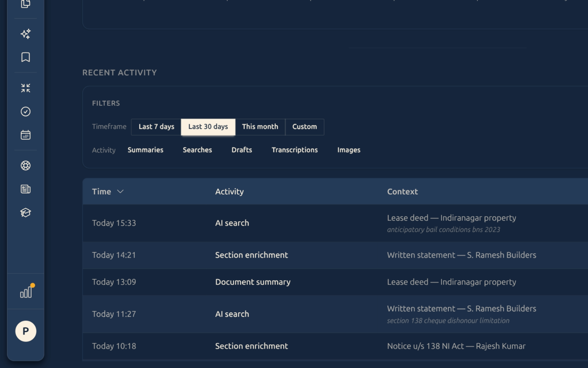Open the lifebuoy support icon
Viewport: 588px width, 368px height.
click(25, 166)
